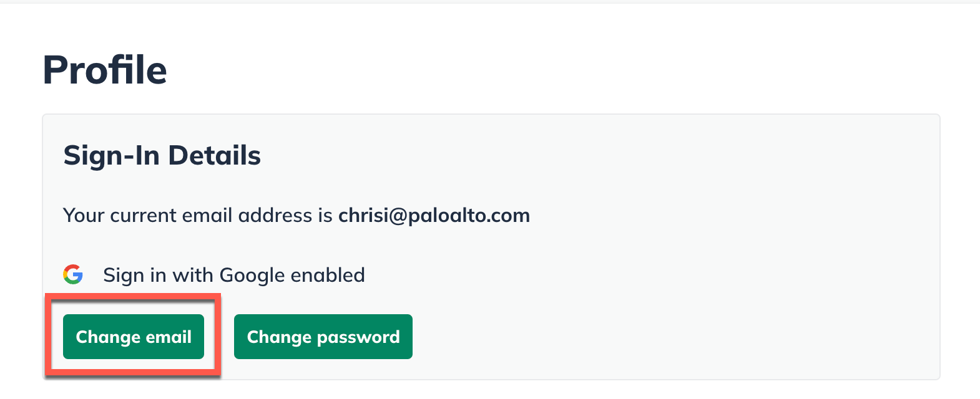Click the word Google in the sign-in status

pyautogui.click(x=252, y=275)
